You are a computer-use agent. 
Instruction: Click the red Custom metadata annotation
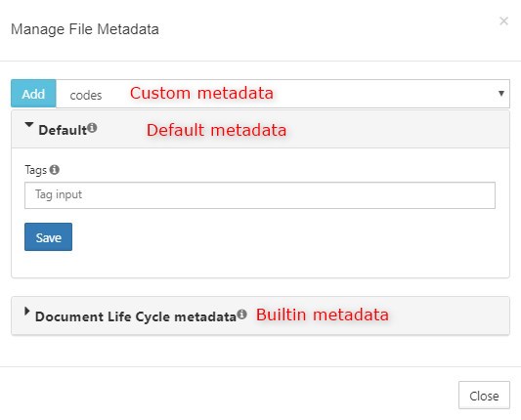pyautogui.click(x=201, y=93)
